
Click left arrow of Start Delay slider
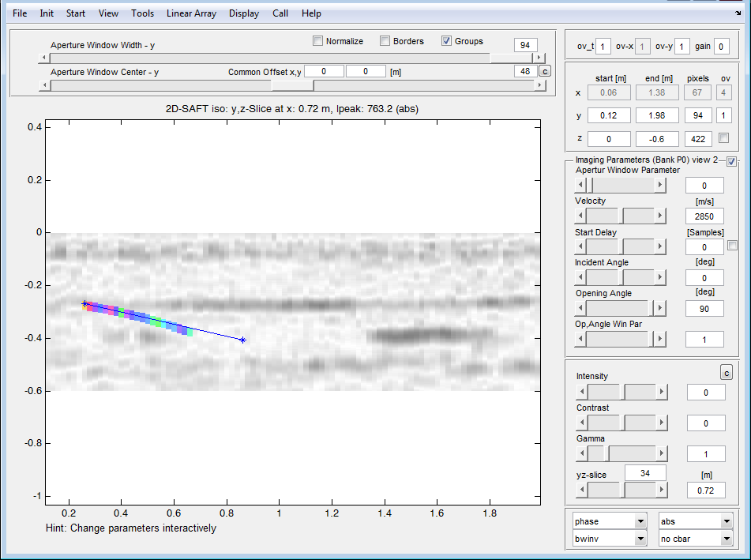(580, 246)
